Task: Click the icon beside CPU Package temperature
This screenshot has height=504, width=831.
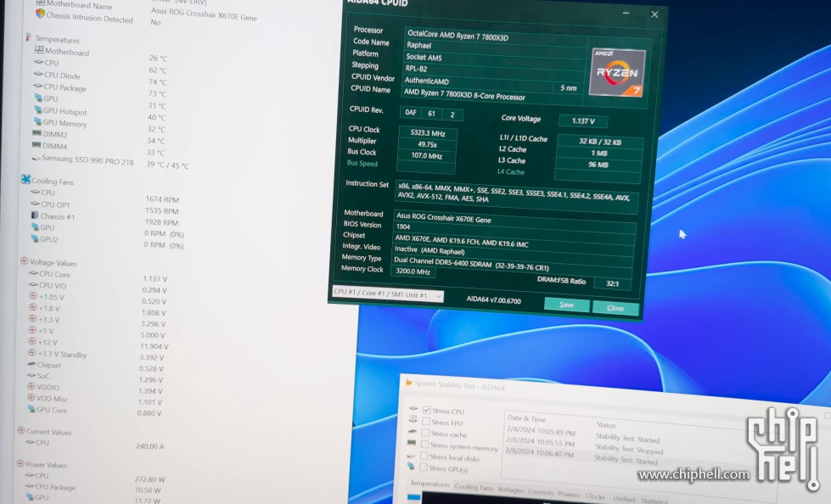Action: (37, 86)
